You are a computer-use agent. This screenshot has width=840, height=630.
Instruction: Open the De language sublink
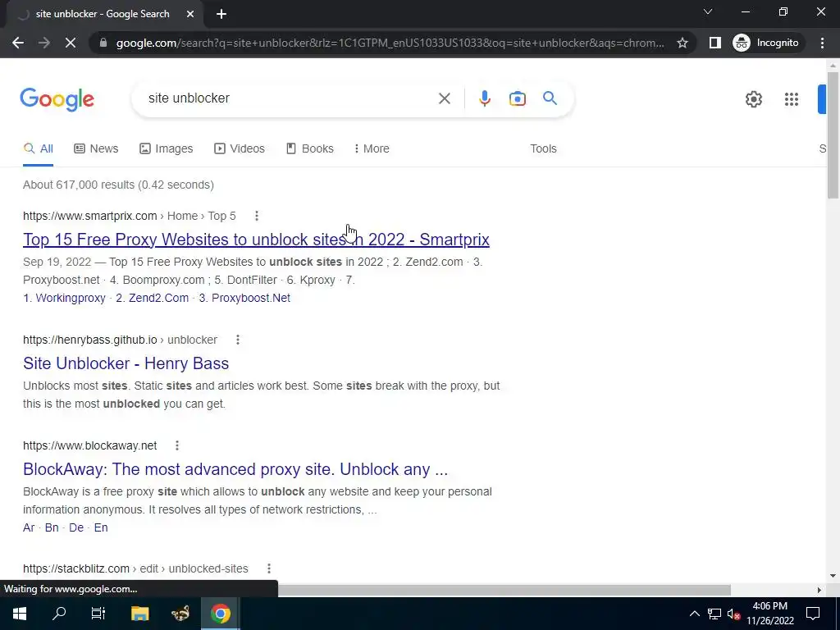(x=76, y=527)
